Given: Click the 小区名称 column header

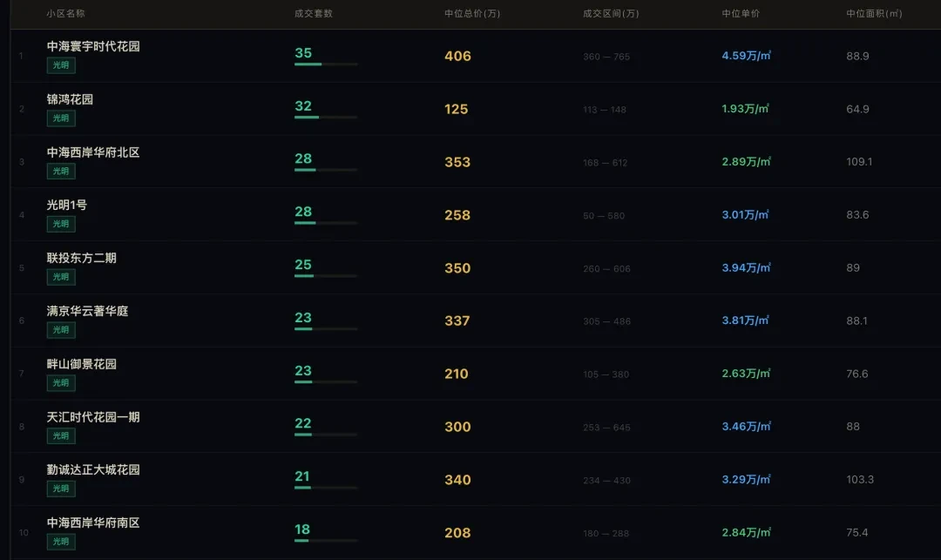Looking at the screenshot, I should tap(66, 14).
